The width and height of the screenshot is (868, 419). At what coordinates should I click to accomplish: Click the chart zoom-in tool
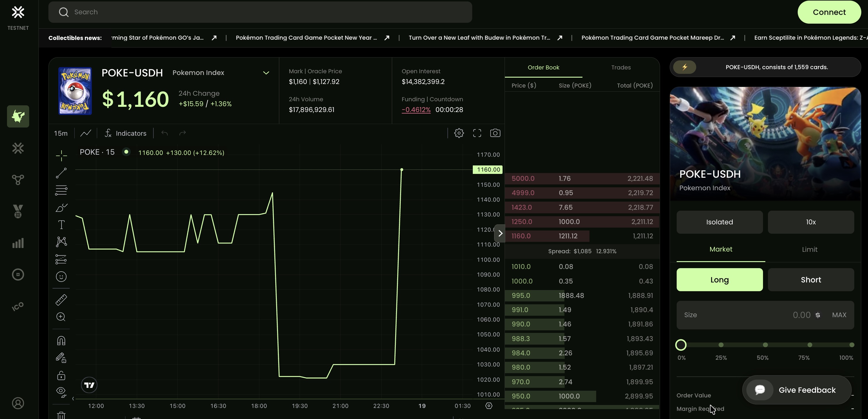click(x=61, y=317)
